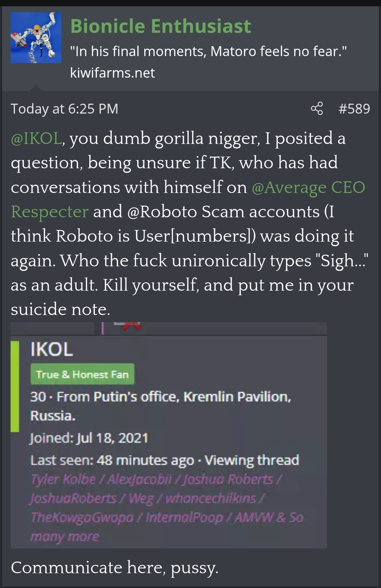This screenshot has width=381, height=588.
Task: Click the Today at 6:25 PM timestamp
Action: click(64, 109)
